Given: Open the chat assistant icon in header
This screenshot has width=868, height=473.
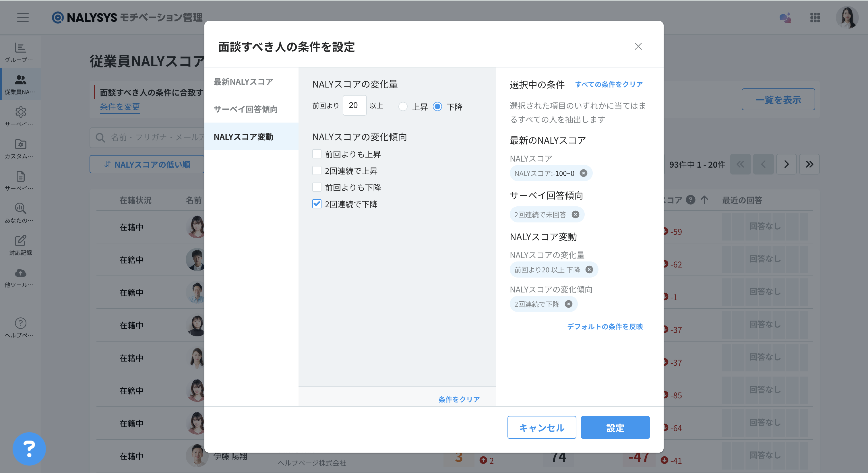Looking at the screenshot, I should (785, 18).
